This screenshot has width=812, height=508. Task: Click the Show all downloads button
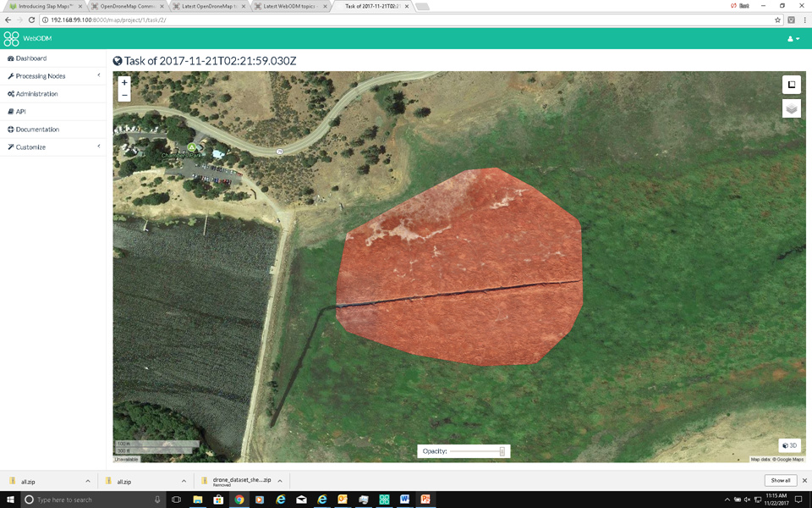click(x=781, y=480)
